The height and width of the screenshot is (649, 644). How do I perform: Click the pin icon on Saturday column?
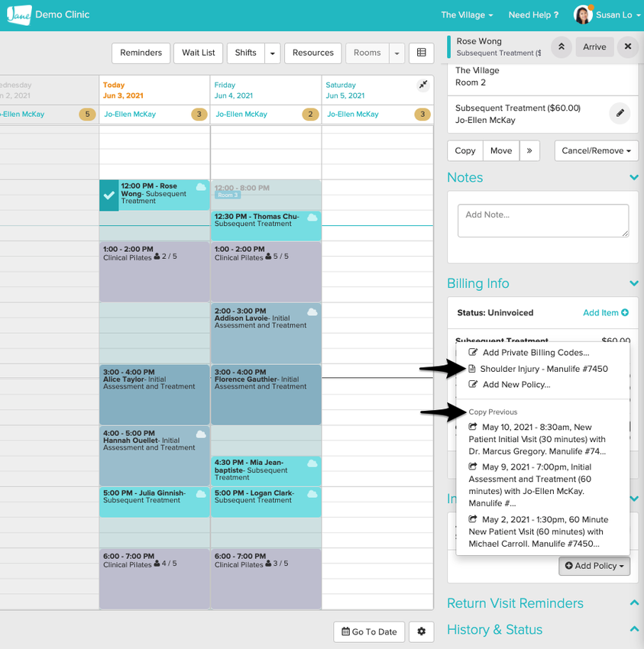tap(423, 86)
